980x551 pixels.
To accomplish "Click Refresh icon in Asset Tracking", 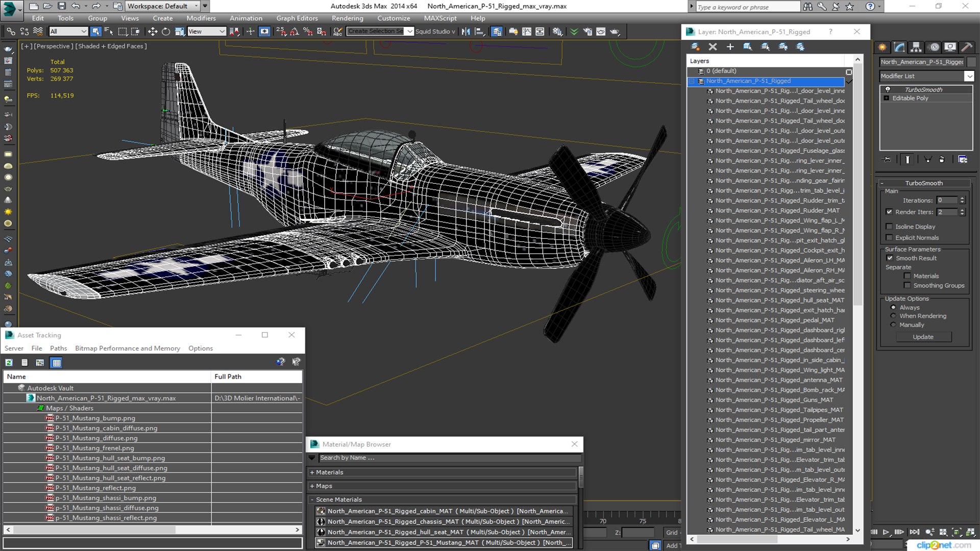I will click(x=9, y=363).
